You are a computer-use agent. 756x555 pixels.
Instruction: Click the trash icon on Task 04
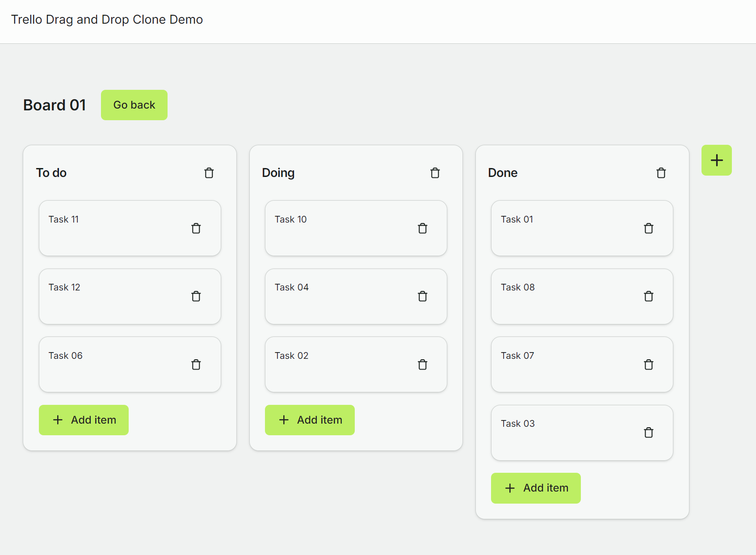[x=423, y=296]
